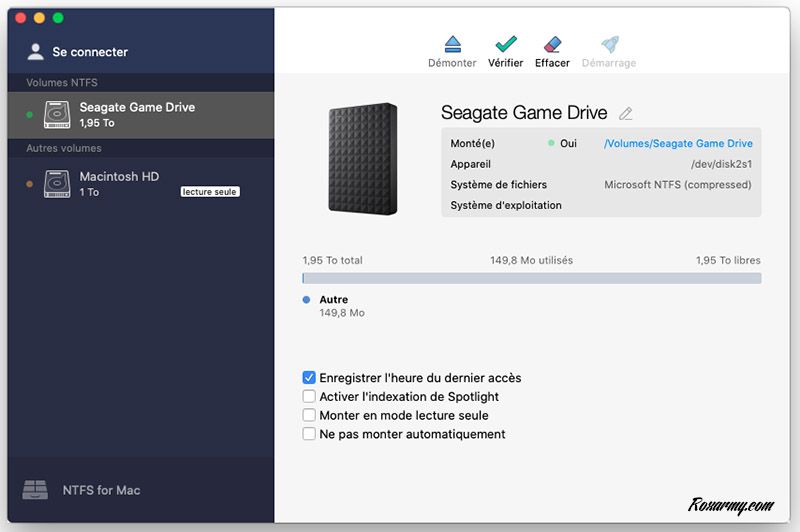Select the Macintosh HD volume entry
The height and width of the screenshot is (532, 800).
[119, 177]
